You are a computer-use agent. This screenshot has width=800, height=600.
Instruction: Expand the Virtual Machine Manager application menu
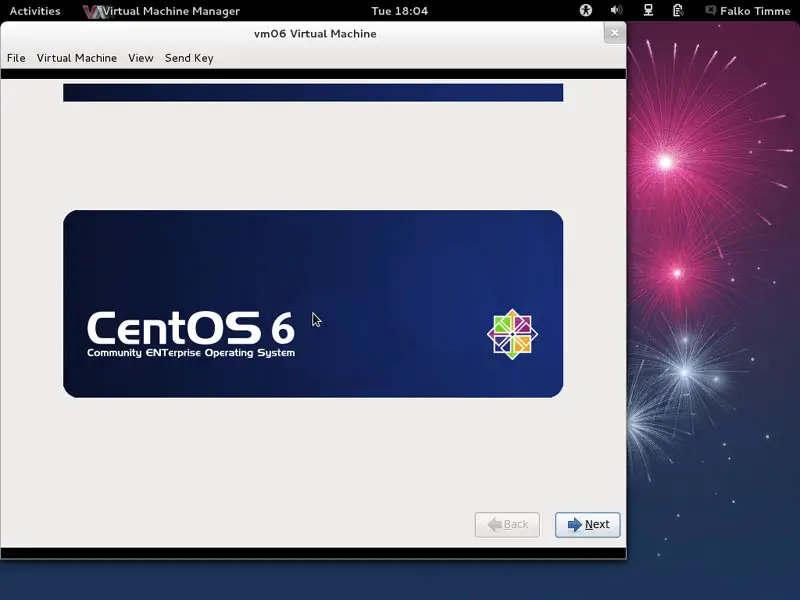coord(172,11)
